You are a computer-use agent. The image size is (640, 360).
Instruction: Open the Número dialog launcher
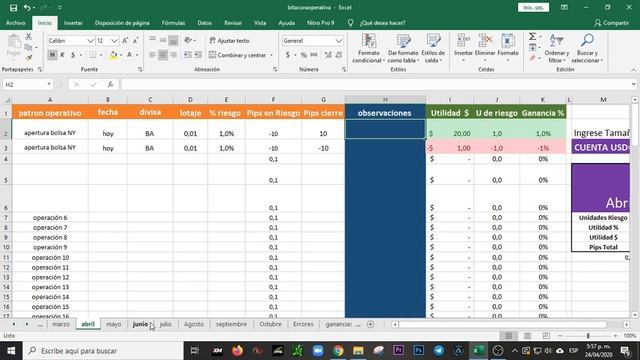tap(344, 70)
